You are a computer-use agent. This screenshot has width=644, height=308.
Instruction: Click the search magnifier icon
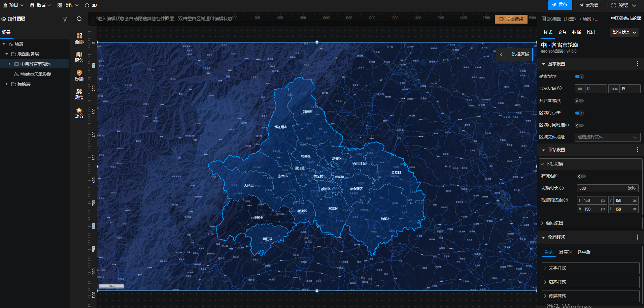point(79,19)
